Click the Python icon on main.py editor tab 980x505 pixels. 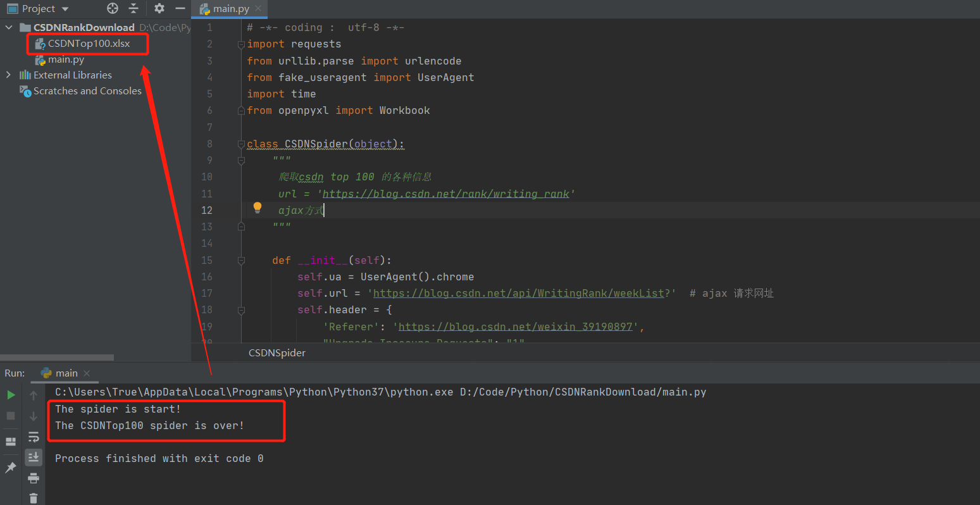pos(205,9)
